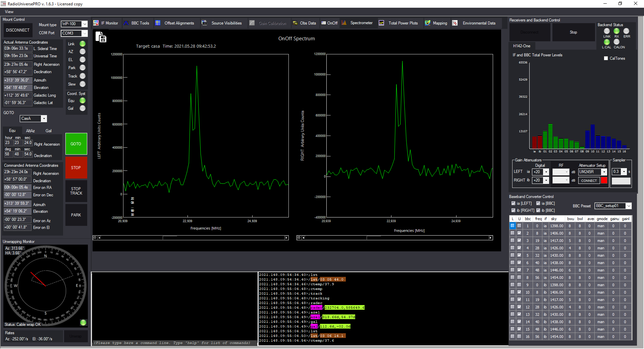Toggle the L checkbox for BBC 1

[x=513, y=226]
